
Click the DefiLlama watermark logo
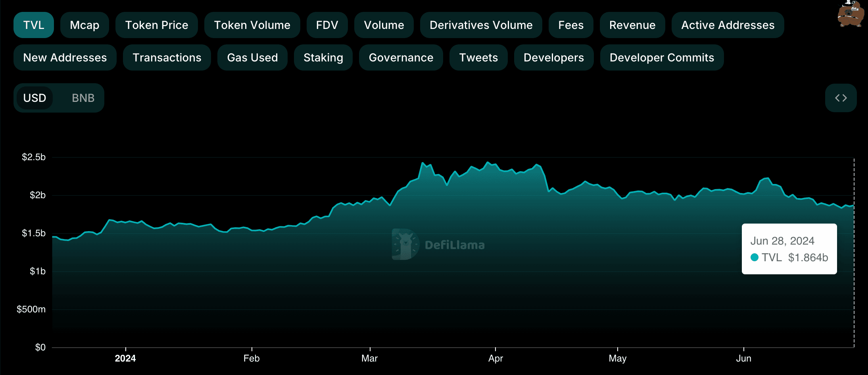438,245
